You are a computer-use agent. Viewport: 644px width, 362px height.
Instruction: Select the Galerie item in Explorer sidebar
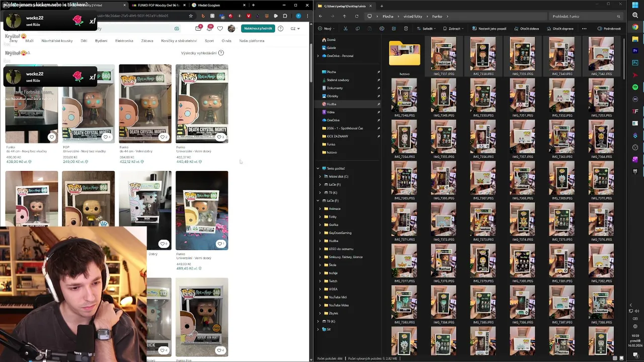point(331,48)
